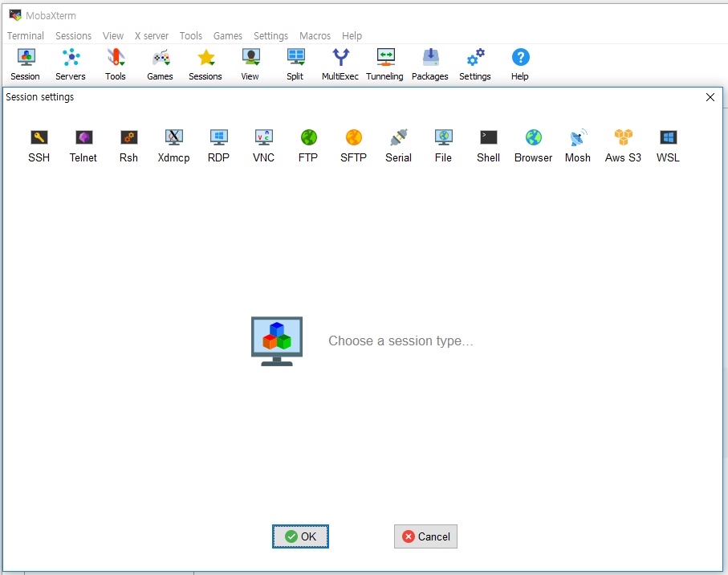Image resolution: width=728 pixels, height=575 pixels.
Task: Choose the Telnet session type
Action: coord(83,146)
